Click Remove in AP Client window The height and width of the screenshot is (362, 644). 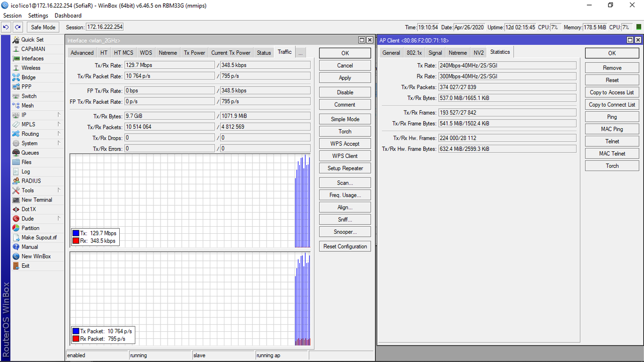tap(612, 67)
